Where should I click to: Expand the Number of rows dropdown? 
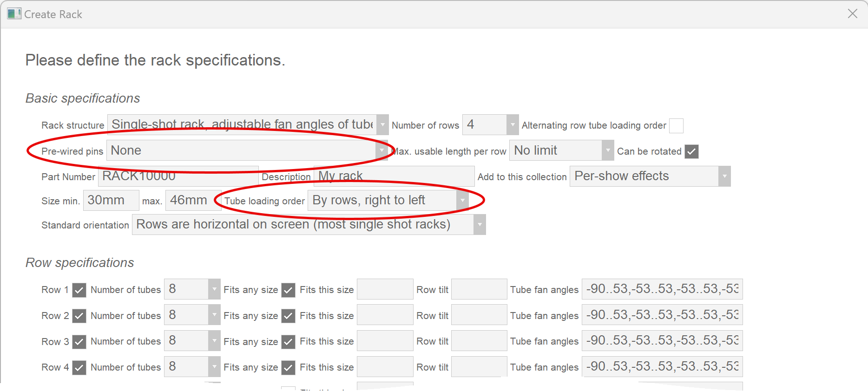click(512, 125)
